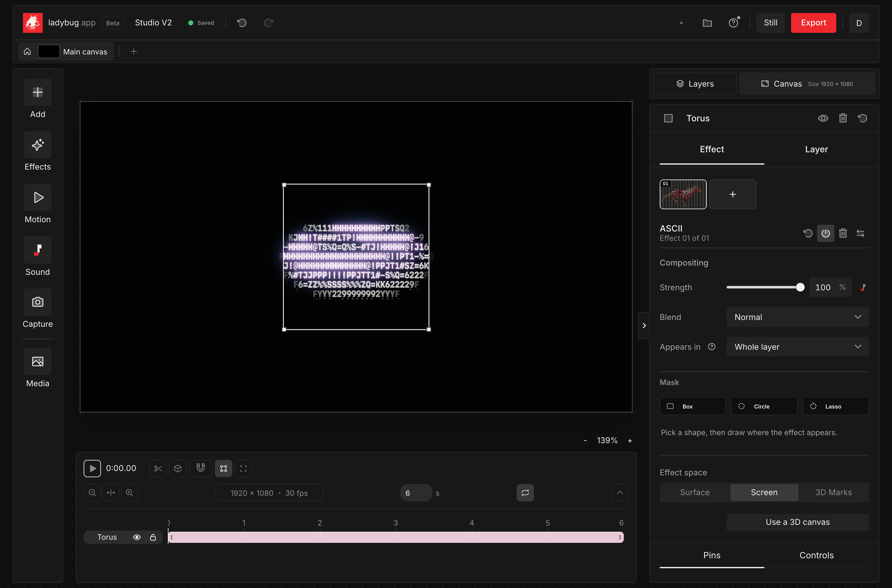Viewport: 892px width, 588px height.
Task: Choose the Lasso mask shape
Action: [836, 406]
